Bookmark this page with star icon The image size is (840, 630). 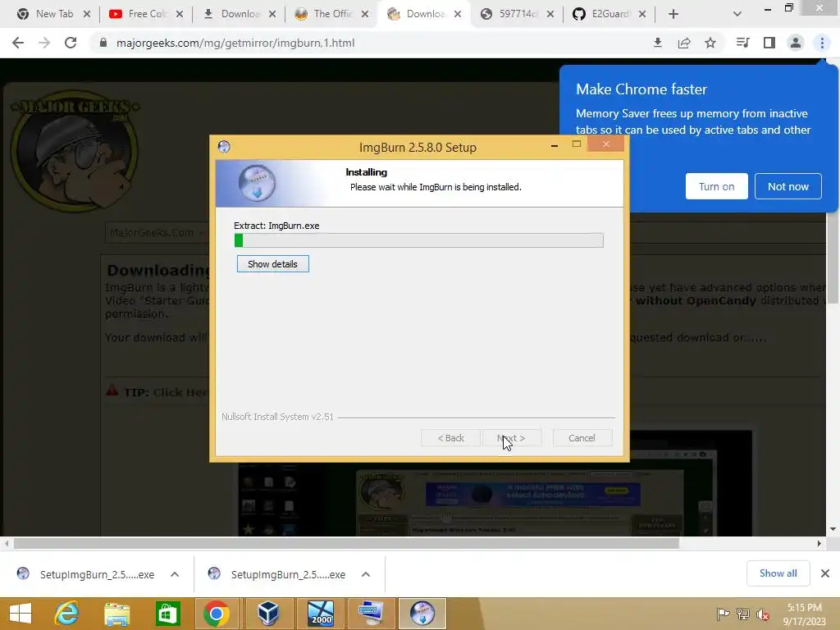pos(710,43)
